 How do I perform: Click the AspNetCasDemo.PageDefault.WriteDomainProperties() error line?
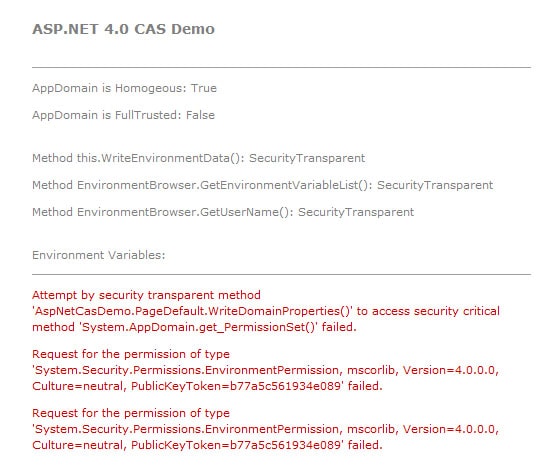coord(266,311)
